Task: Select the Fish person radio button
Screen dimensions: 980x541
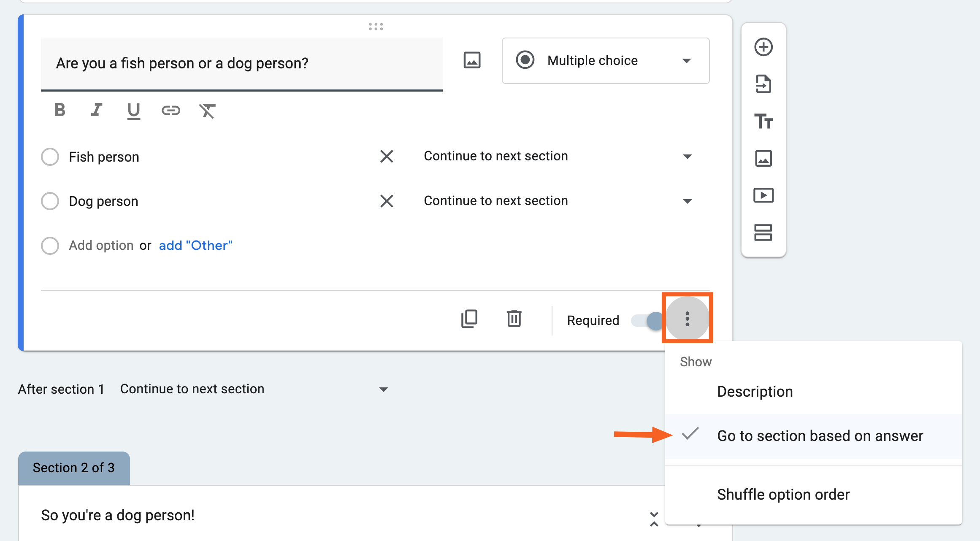Action: (50, 157)
